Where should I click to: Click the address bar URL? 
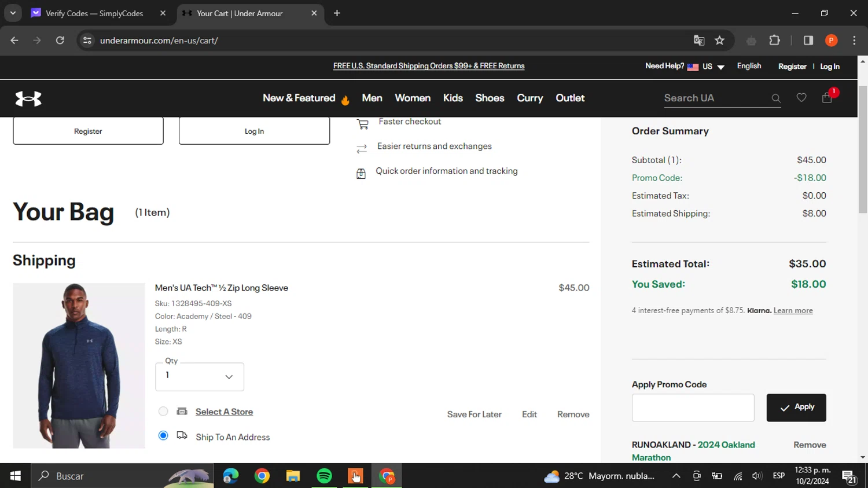(159, 41)
